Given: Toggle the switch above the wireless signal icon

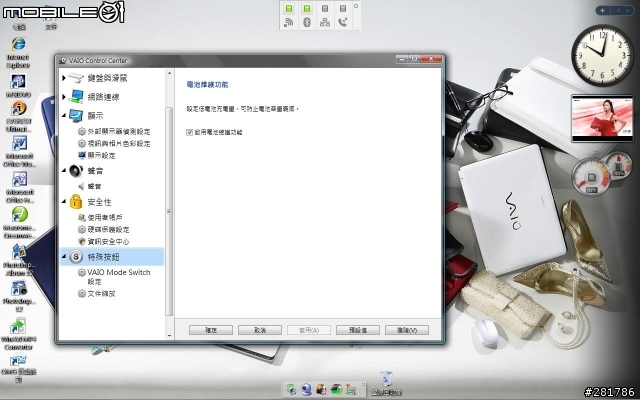Looking at the screenshot, I should point(289,8).
